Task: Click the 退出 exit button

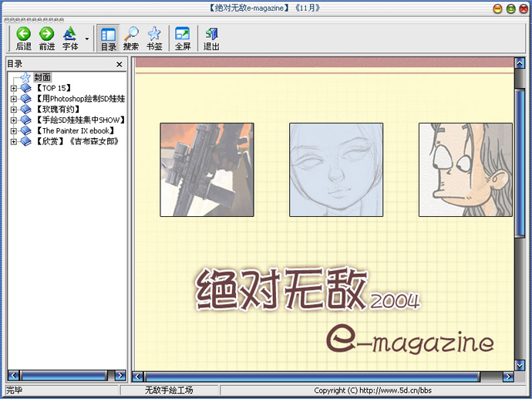Action: (211, 39)
